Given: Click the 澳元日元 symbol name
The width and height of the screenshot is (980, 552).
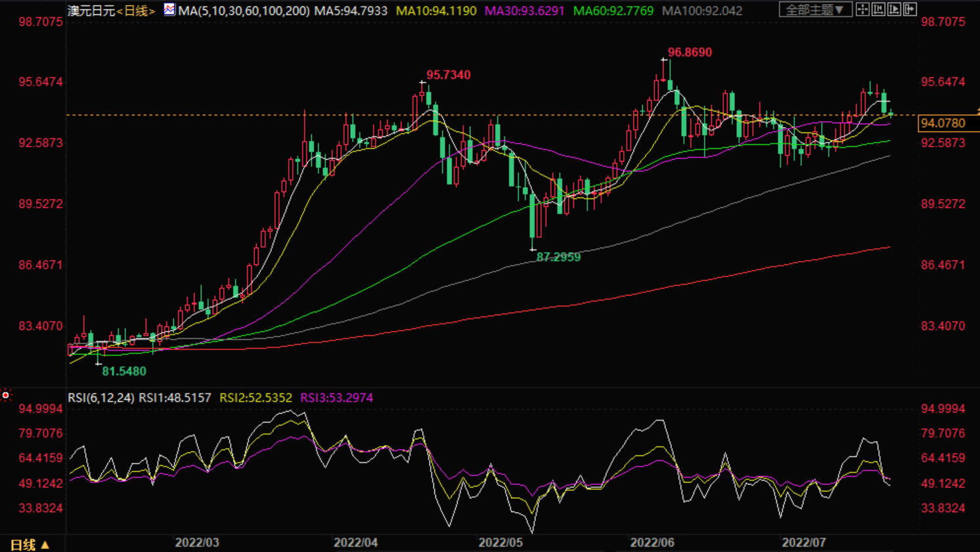Looking at the screenshot, I should [x=91, y=11].
